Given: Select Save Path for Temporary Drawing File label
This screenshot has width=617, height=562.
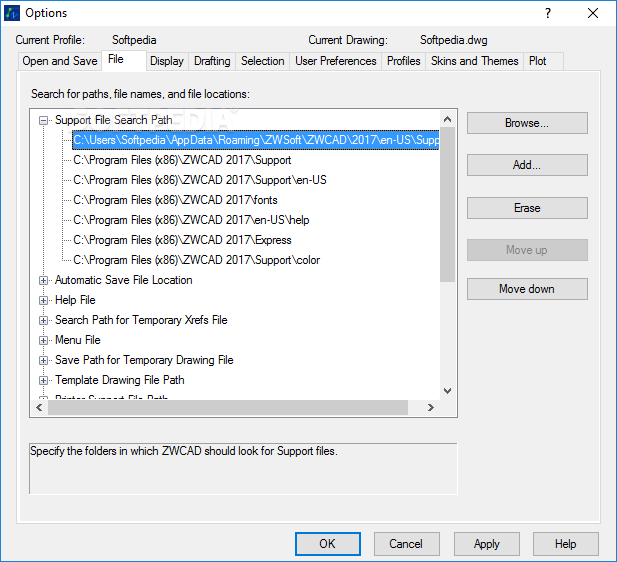Looking at the screenshot, I should [144, 360].
